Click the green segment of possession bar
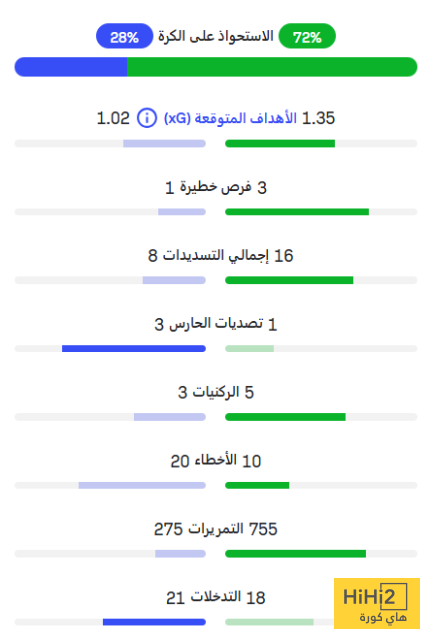The width and height of the screenshot is (430, 640). 272,67
